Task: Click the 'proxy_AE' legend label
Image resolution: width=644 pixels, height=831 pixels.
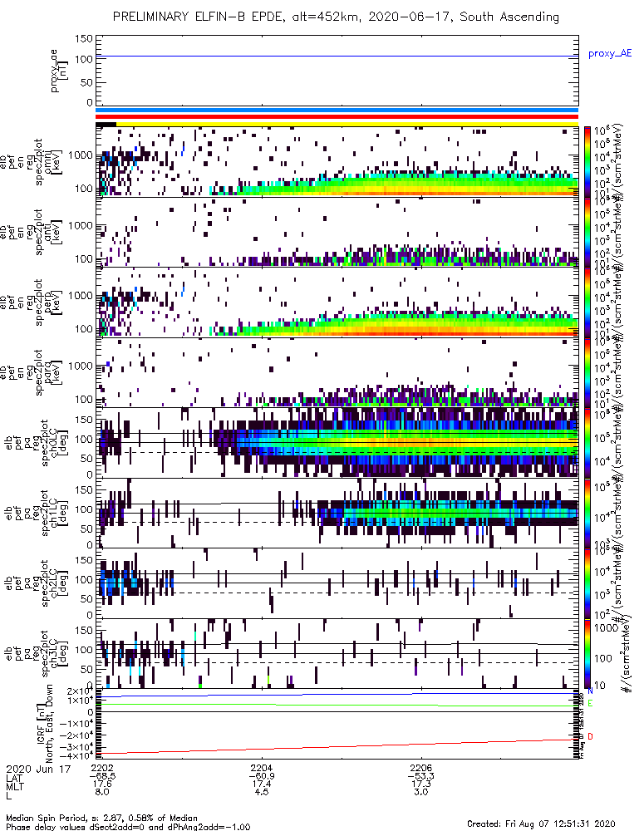Action: pyautogui.click(x=610, y=53)
